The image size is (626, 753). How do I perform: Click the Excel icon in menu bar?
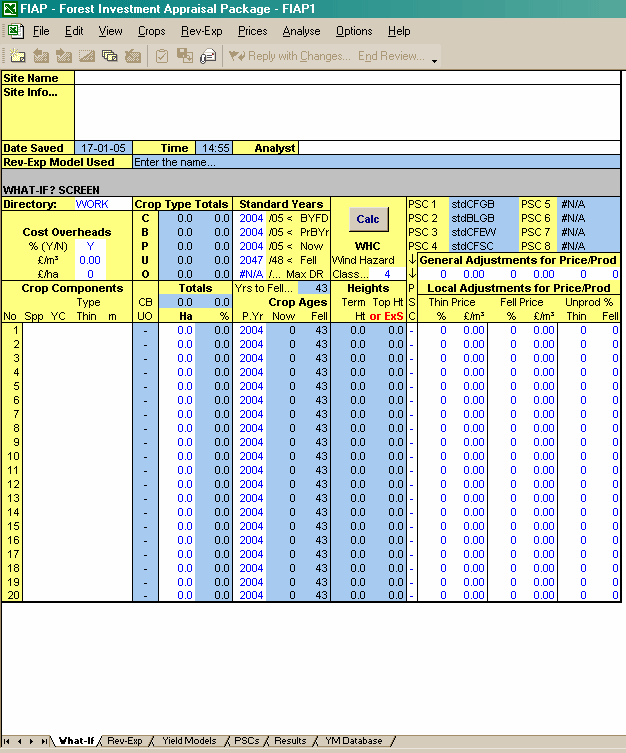[13, 31]
